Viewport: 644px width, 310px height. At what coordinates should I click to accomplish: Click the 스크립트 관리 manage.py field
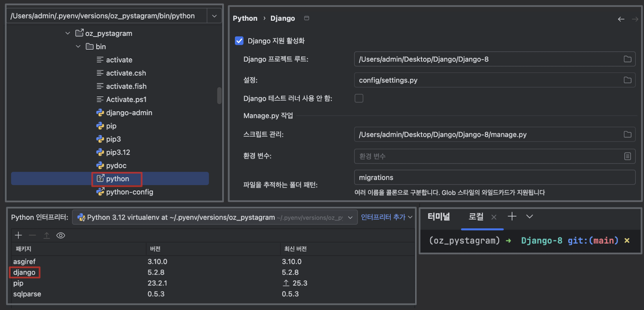pos(494,134)
